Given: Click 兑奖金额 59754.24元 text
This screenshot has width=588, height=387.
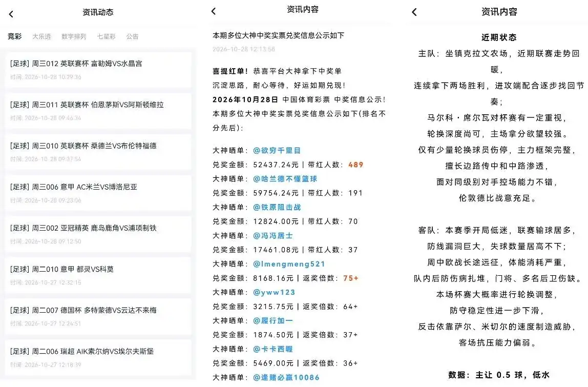Looking at the screenshot, I should point(256,193).
